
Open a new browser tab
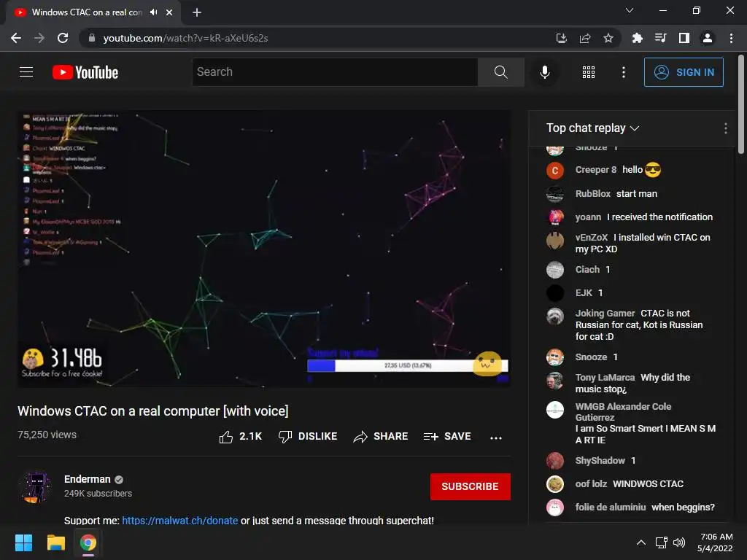point(197,12)
